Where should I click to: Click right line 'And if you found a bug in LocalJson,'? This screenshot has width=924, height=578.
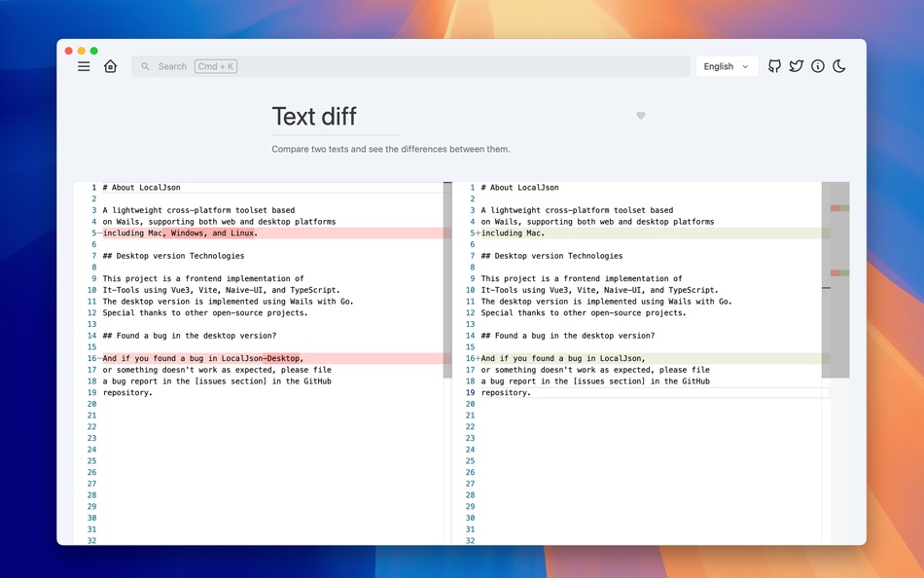coord(563,359)
